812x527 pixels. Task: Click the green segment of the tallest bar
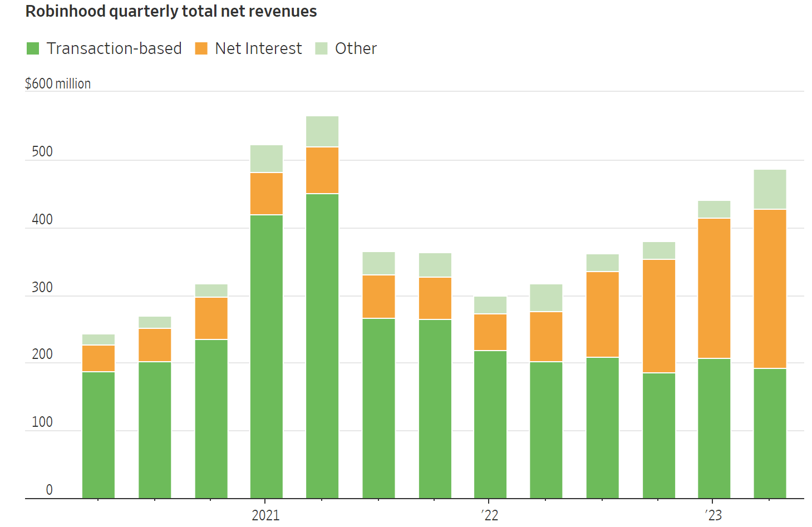pyautogui.click(x=322, y=346)
